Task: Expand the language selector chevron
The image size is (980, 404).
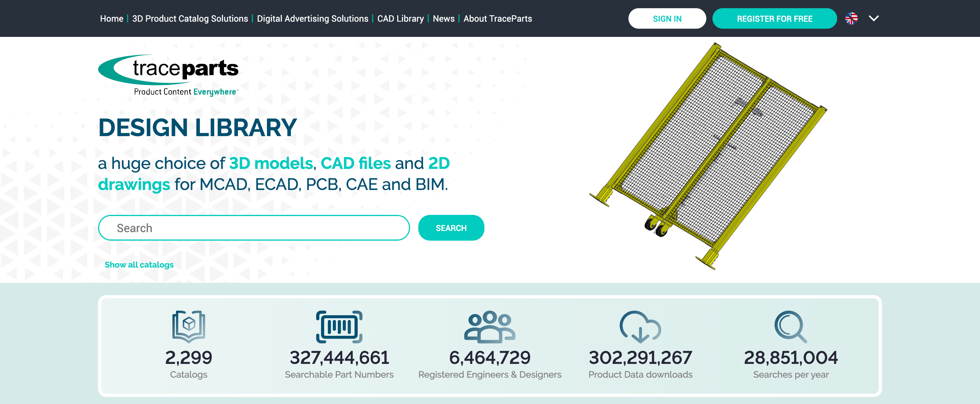Action: [873, 18]
